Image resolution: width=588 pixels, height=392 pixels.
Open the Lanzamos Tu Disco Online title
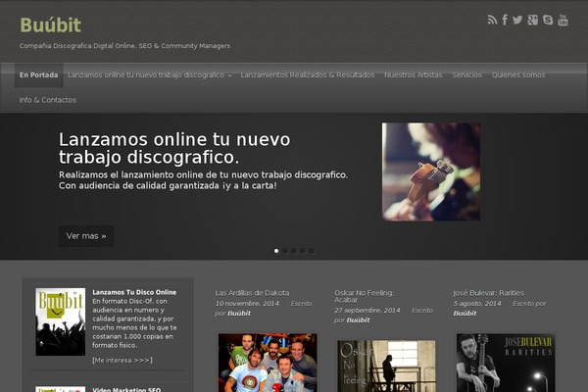[x=134, y=292]
